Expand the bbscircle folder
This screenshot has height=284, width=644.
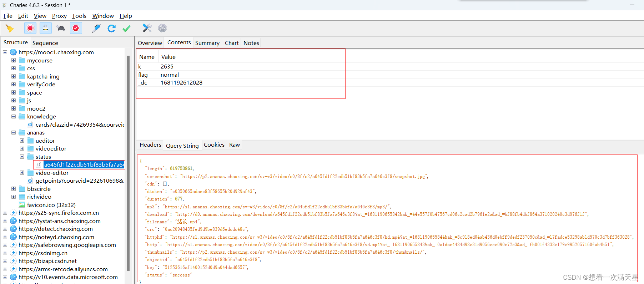click(14, 189)
